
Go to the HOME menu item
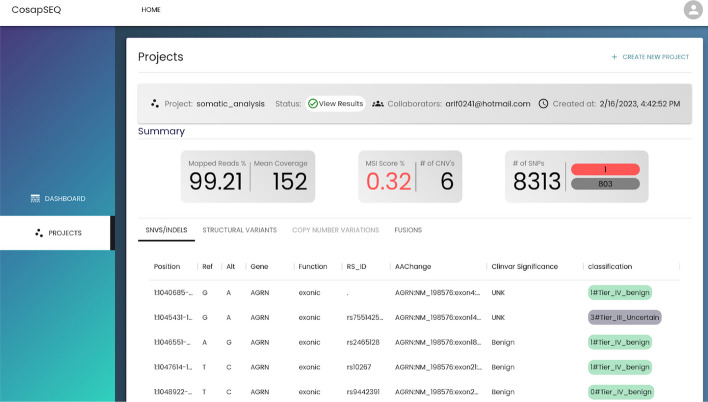click(151, 9)
